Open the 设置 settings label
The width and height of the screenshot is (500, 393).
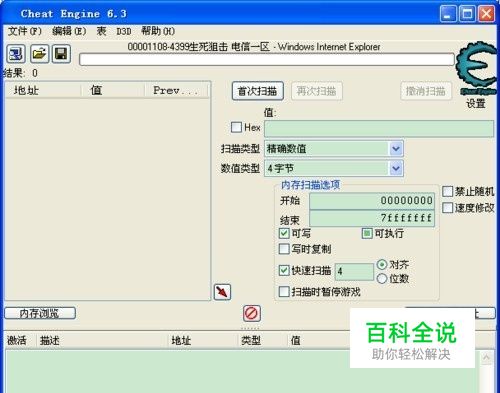[476, 104]
